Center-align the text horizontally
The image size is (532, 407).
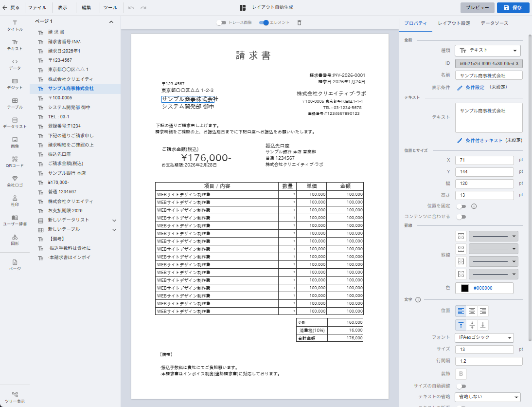tap(472, 311)
